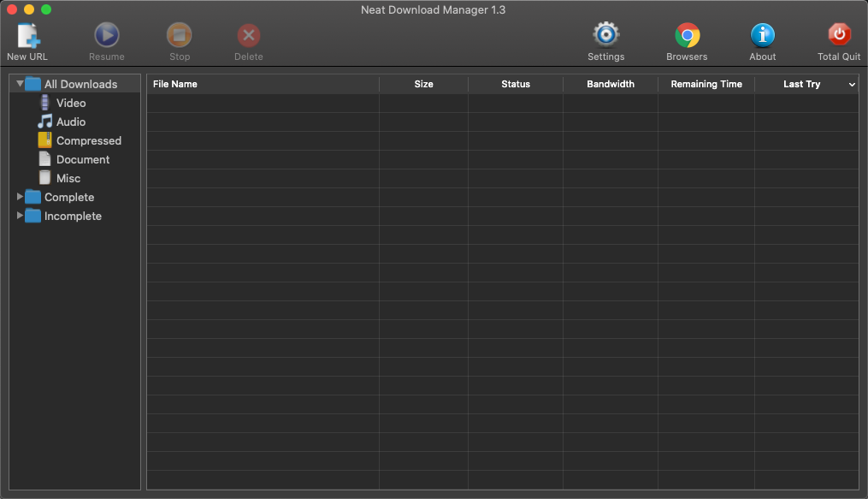
Task: Click the Total Quit power icon
Action: click(839, 35)
